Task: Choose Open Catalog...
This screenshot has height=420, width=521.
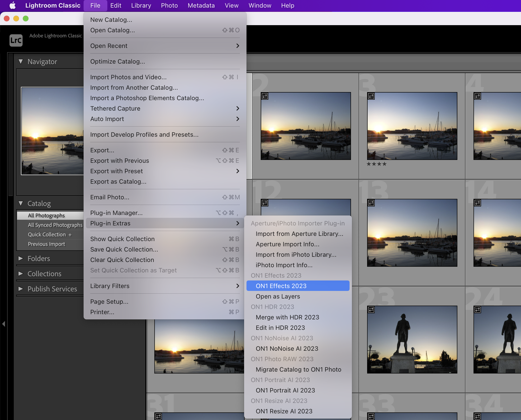Action: (x=165, y=30)
